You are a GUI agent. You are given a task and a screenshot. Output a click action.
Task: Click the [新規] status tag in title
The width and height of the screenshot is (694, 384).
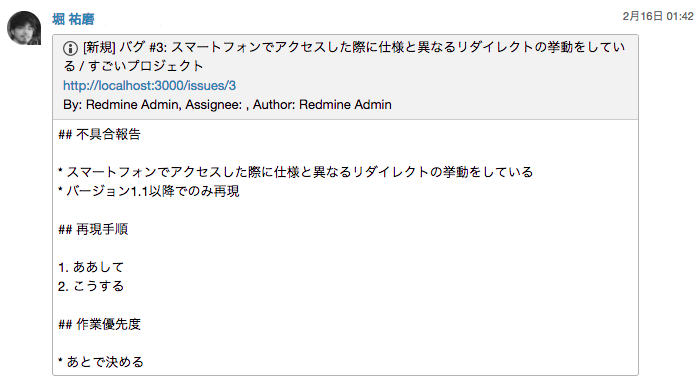point(99,47)
